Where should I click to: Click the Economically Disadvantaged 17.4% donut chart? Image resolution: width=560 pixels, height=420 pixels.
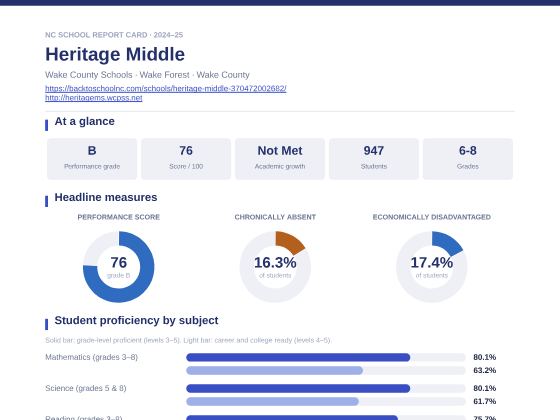(431, 267)
